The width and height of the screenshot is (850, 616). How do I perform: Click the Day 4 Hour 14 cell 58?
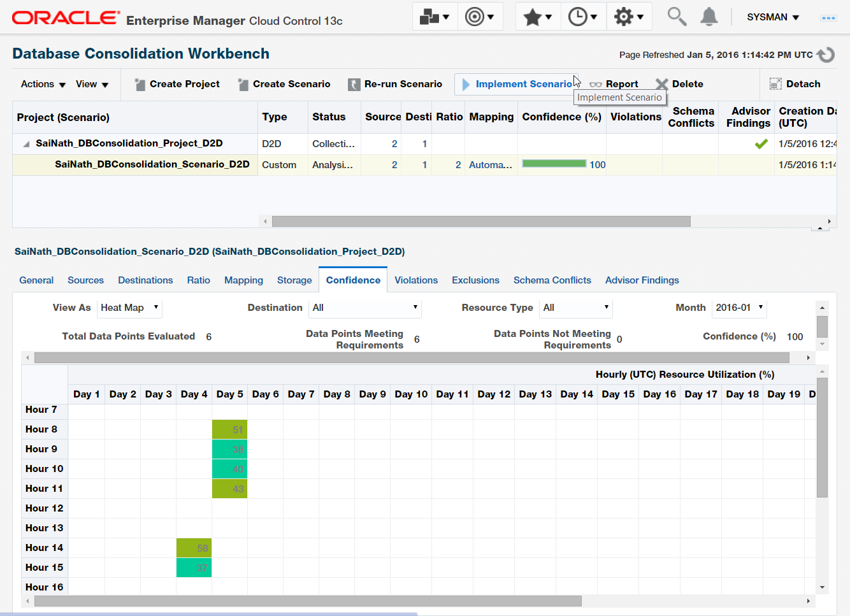pyautogui.click(x=194, y=548)
